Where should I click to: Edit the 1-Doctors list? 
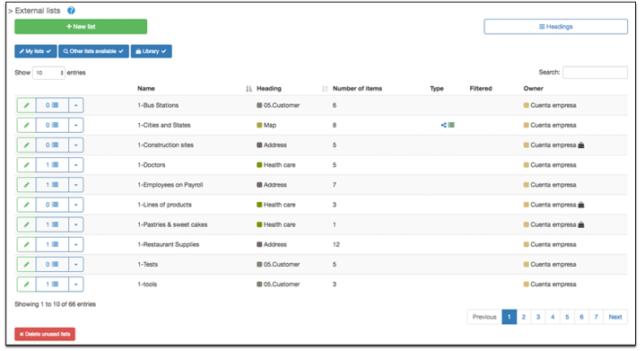(x=26, y=165)
